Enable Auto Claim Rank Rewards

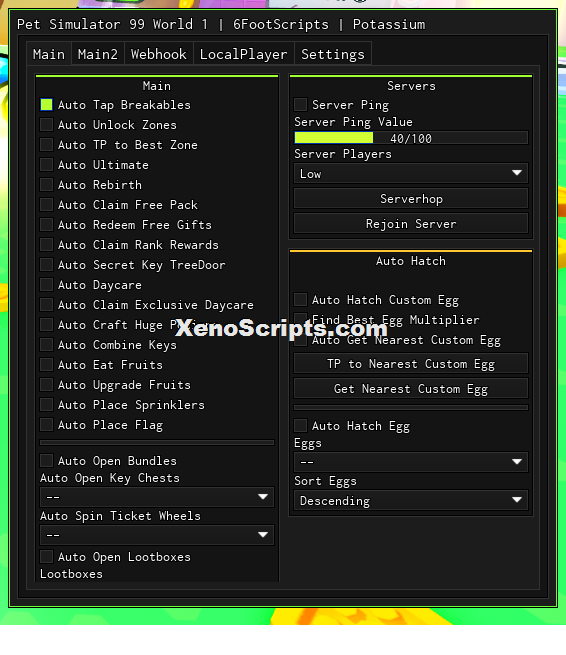[46, 245]
